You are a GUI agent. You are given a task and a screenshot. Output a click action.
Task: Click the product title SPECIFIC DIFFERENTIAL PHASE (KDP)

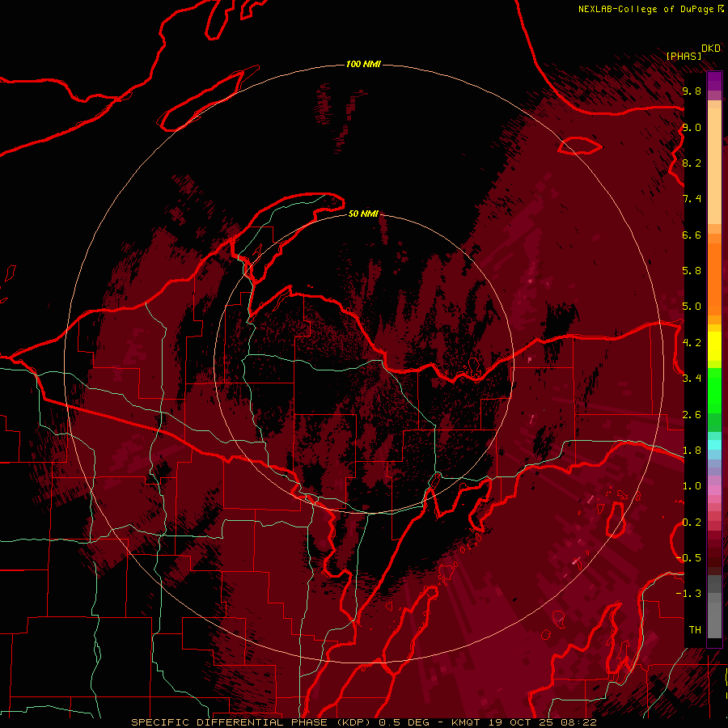tap(252, 722)
